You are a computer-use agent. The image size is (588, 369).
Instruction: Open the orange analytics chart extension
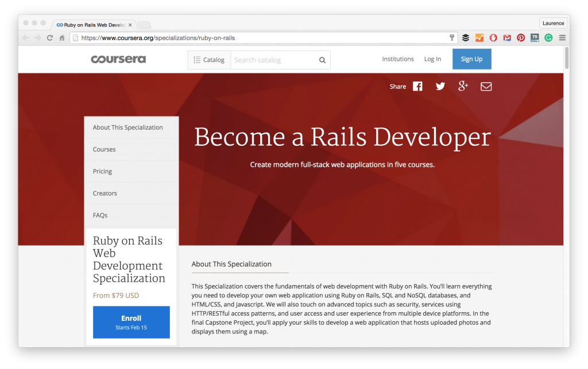(479, 38)
